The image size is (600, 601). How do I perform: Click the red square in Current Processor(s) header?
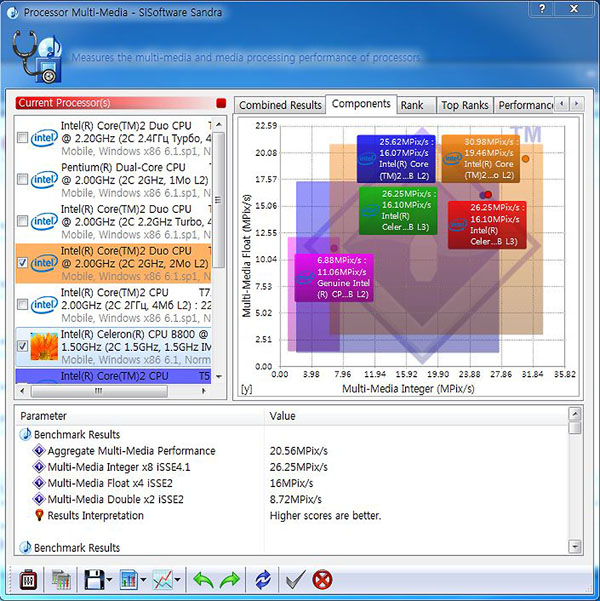coord(221,103)
